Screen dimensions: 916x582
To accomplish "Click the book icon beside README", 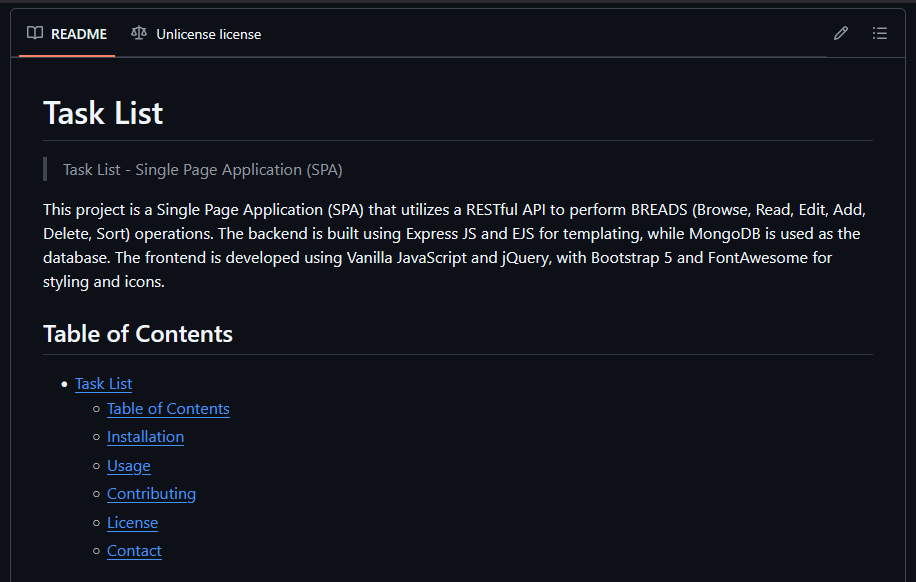I will pyautogui.click(x=35, y=33).
